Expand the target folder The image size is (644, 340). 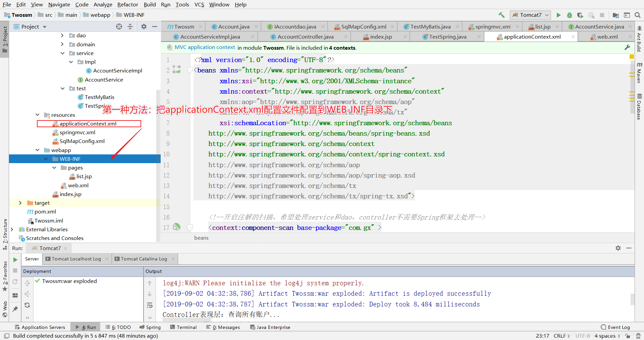20,203
